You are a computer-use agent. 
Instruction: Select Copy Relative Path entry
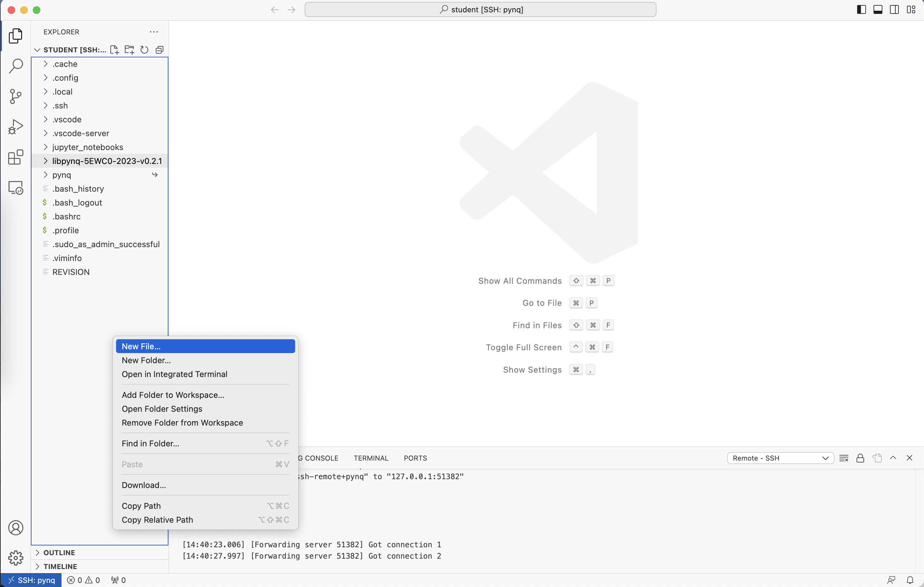tap(205, 520)
